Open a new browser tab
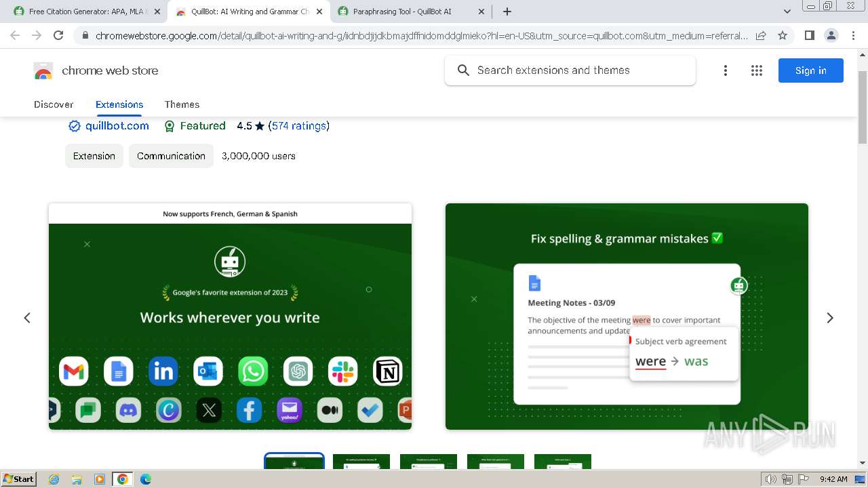 507,12
